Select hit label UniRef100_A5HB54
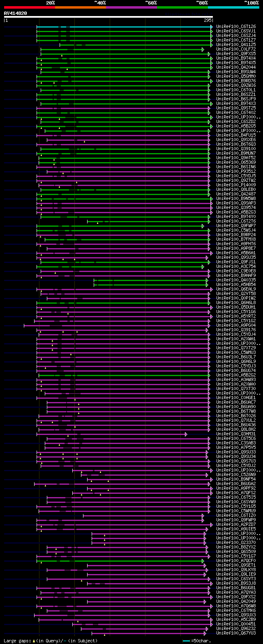Image resolution: width=263 pixels, height=644 pixels. (x=236, y=284)
